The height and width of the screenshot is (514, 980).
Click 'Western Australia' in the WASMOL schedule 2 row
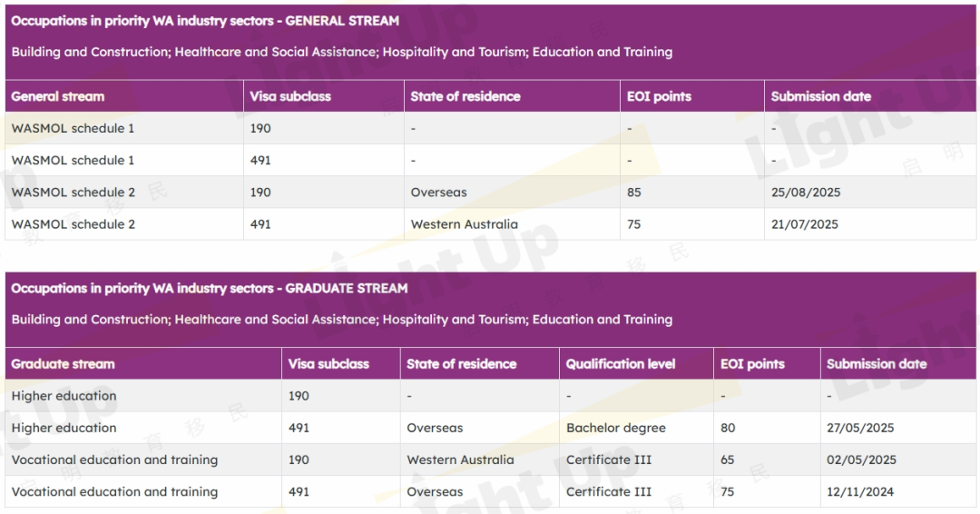coord(465,224)
